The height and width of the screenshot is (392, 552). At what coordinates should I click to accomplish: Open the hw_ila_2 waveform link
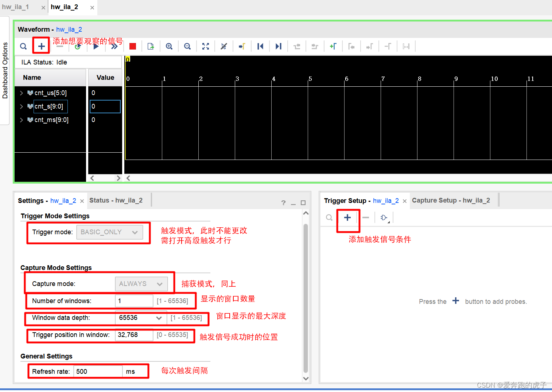click(x=69, y=29)
